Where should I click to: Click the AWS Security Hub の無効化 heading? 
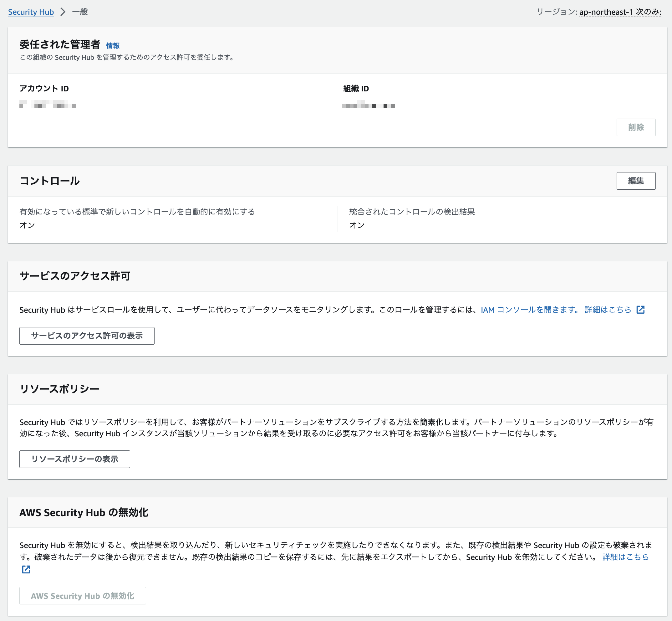tap(84, 512)
